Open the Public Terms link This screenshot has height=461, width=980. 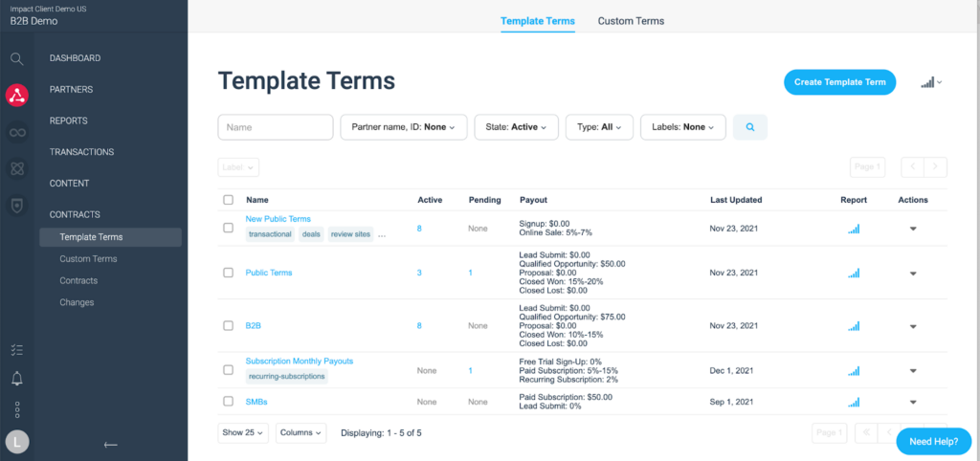point(269,273)
